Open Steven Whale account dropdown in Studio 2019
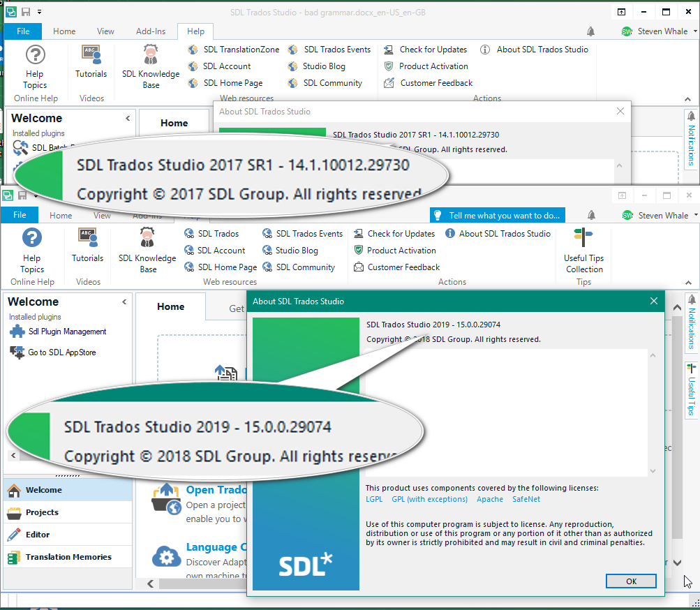Image resolution: width=700 pixels, height=610 pixels. pyautogui.click(x=660, y=215)
